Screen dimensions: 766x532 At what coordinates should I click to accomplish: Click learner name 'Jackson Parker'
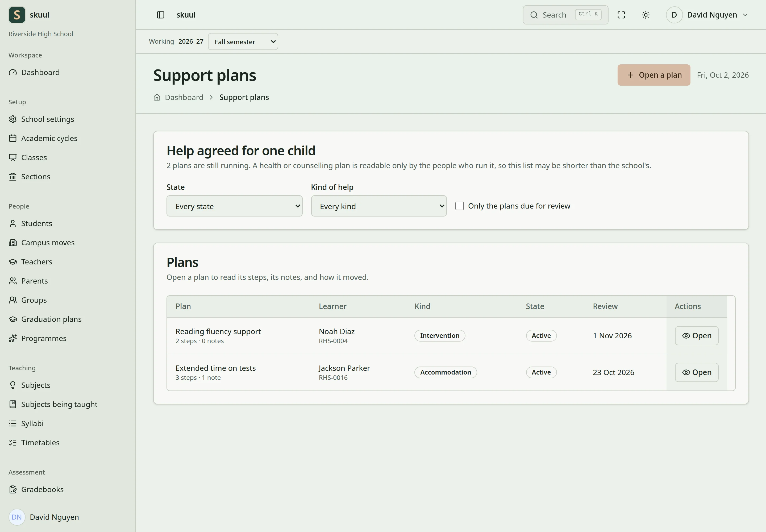click(x=344, y=368)
